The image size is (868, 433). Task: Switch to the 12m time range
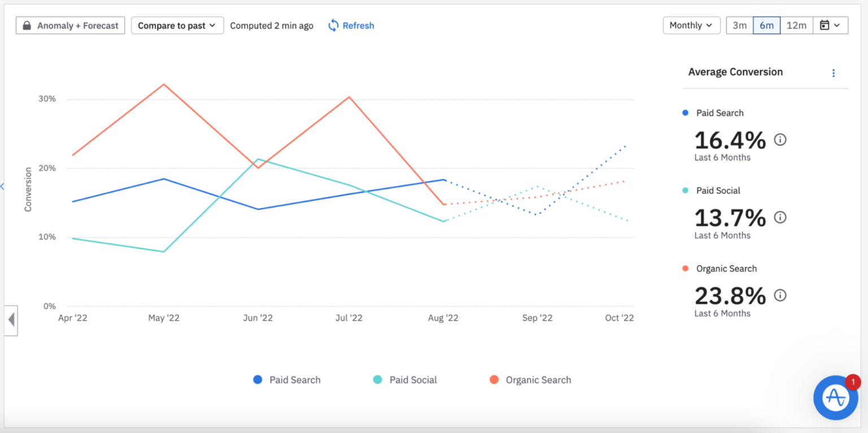click(796, 25)
